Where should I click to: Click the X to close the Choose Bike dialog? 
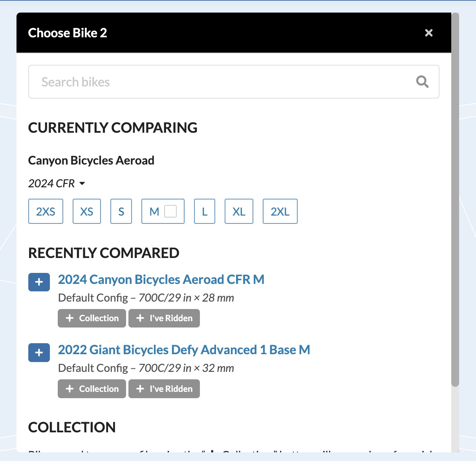click(428, 33)
